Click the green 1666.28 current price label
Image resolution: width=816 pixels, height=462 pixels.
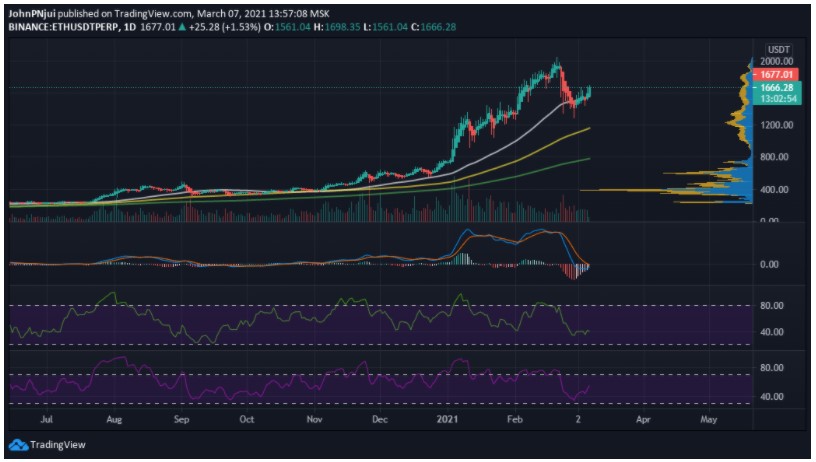coord(776,88)
